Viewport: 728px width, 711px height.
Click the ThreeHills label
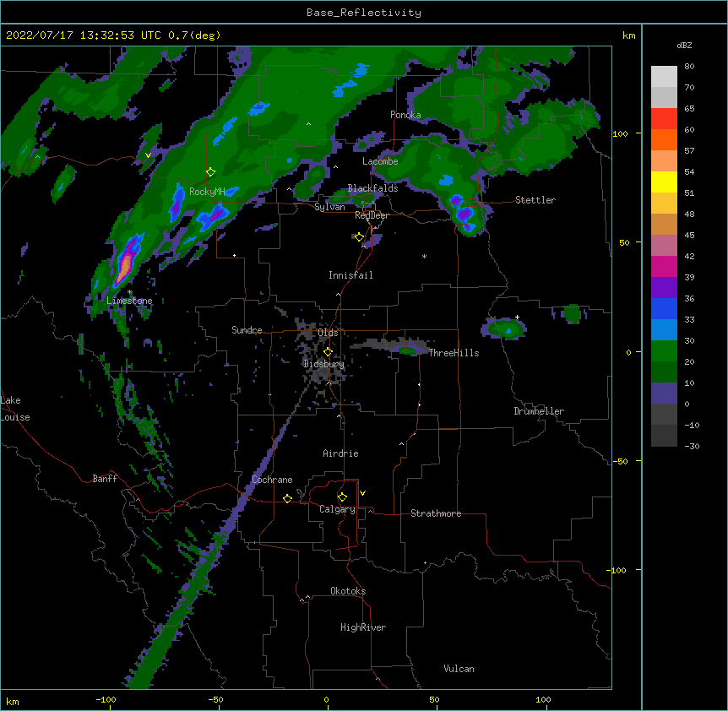click(454, 353)
